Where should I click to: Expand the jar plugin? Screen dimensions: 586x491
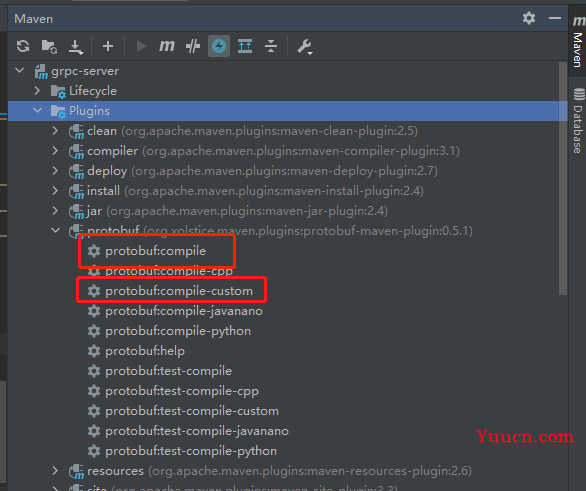[55, 211]
